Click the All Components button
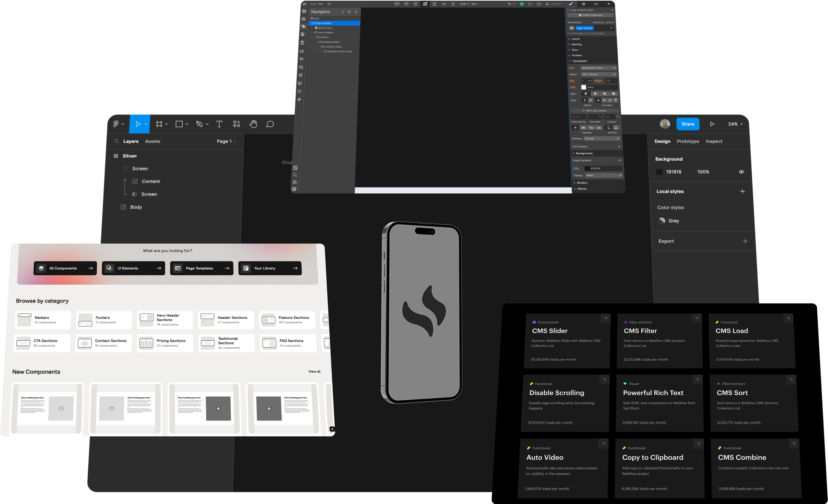The width and height of the screenshot is (828, 504). (x=65, y=268)
